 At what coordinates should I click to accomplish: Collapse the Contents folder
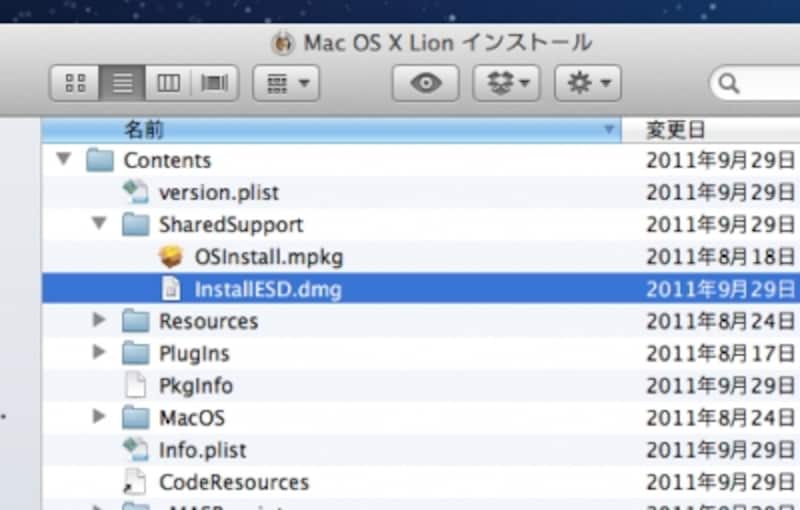click(64, 159)
